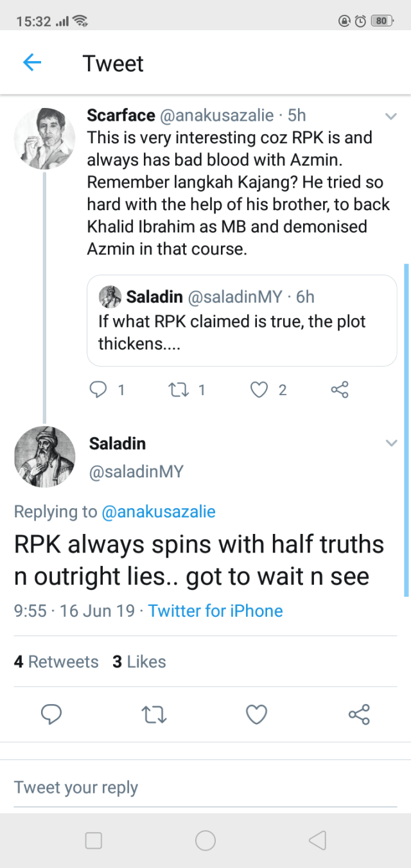Like the Scarface tweet

tap(259, 389)
